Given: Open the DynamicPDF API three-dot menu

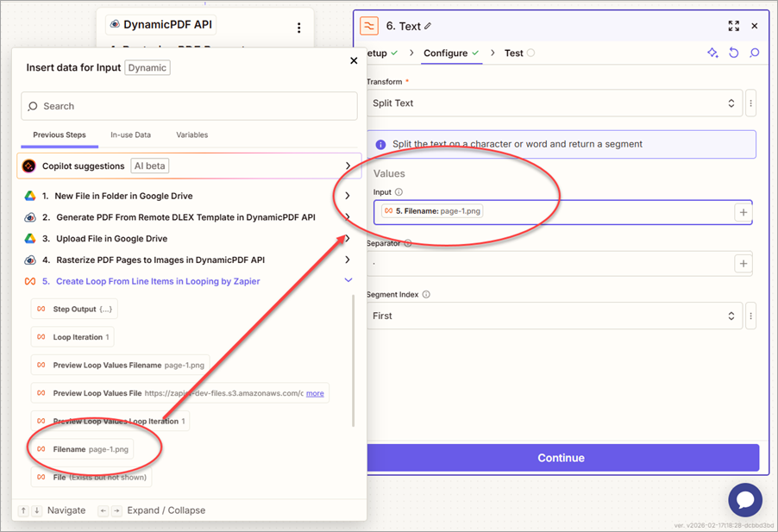Looking at the screenshot, I should pos(299,28).
